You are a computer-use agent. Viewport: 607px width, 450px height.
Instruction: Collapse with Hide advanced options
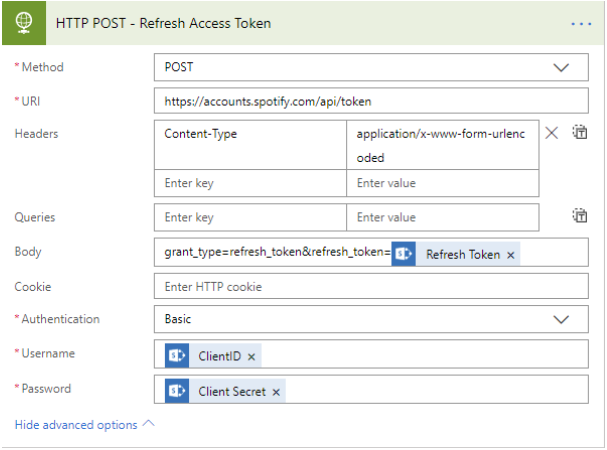pyautogui.click(x=76, y=425)
